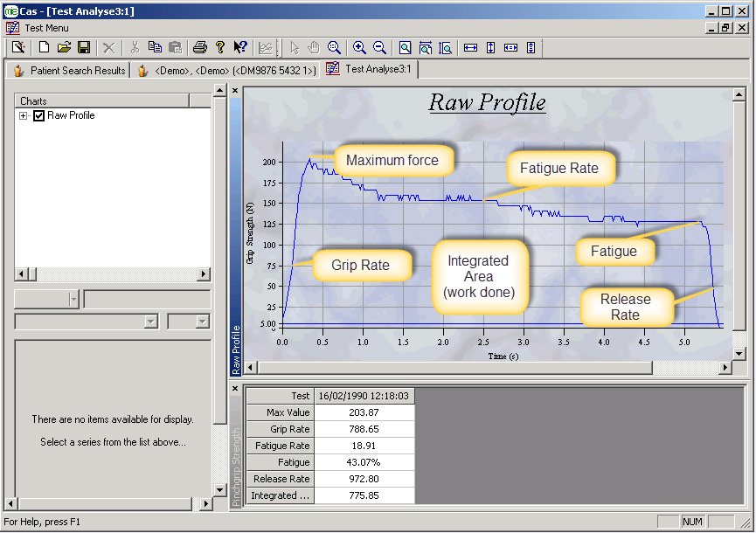The width and height of the screenshot is (756, 533).
Task: Click the text field beside small combo box
Action: (x=147, y=300)
